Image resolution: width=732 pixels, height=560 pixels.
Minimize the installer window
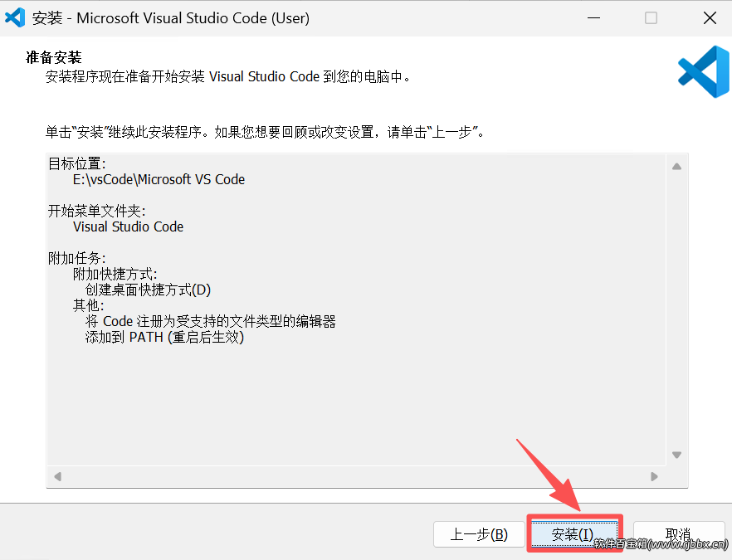point(594,17)
